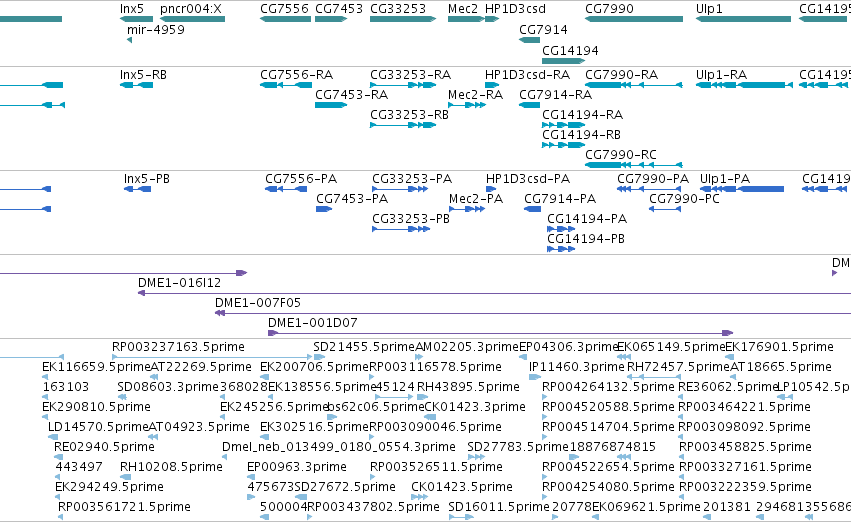Select the EP00963.3prime EST

coord(250,478)
